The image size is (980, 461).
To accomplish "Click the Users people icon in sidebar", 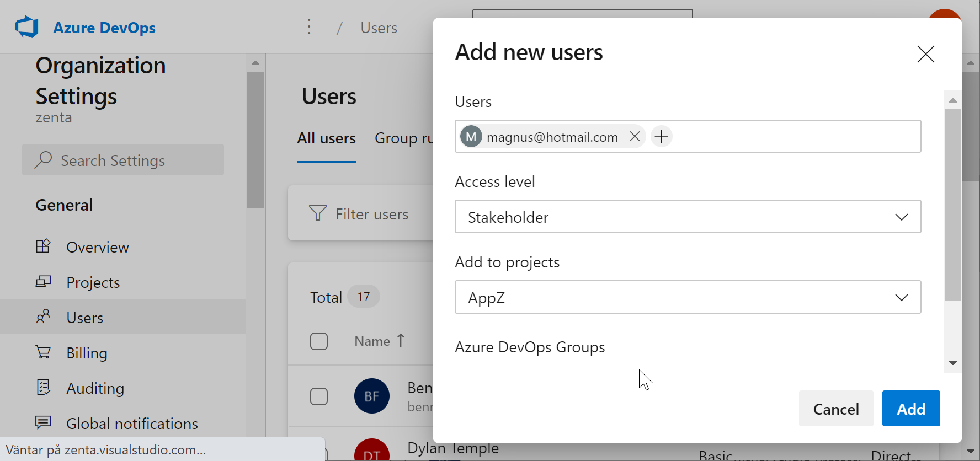I will (x=43, y=317).
